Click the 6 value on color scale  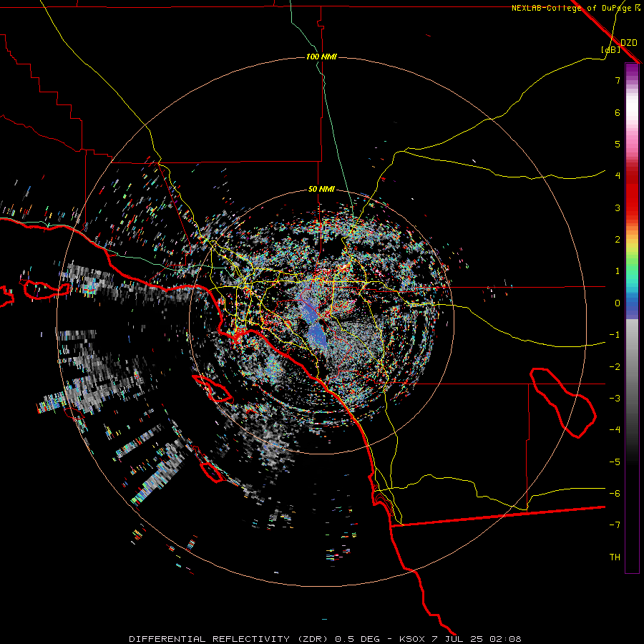(x=618, y=112)
